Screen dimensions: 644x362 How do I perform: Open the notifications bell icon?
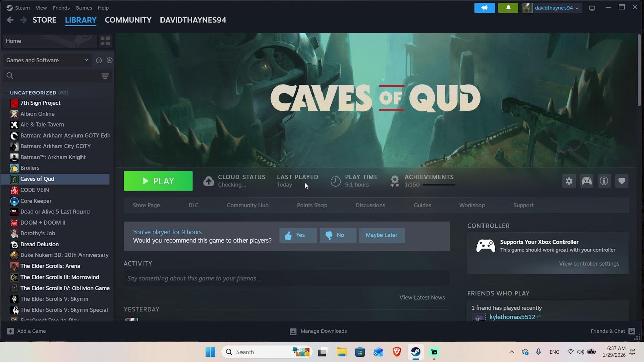508,8
